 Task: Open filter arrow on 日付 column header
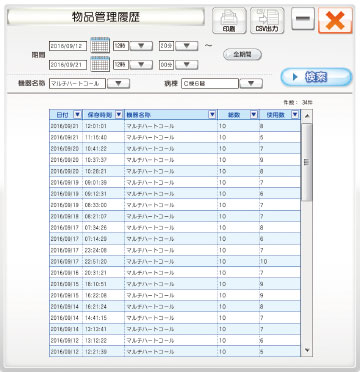click(x=77, y=115)
